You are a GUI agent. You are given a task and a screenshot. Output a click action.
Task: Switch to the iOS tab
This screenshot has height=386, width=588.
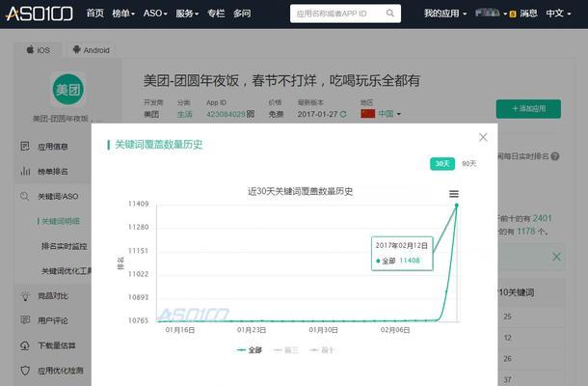click(x=38, y=50)
